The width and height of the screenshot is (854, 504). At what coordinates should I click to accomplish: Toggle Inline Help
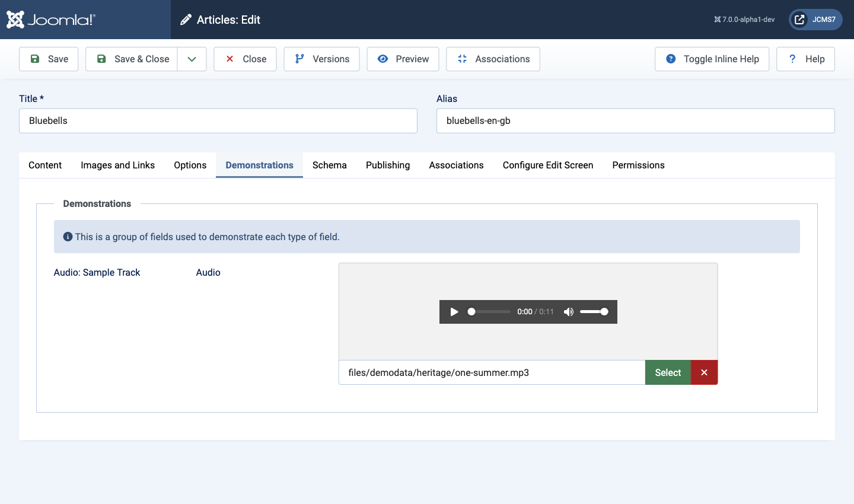pyautogui.click(x=712, y=59)
